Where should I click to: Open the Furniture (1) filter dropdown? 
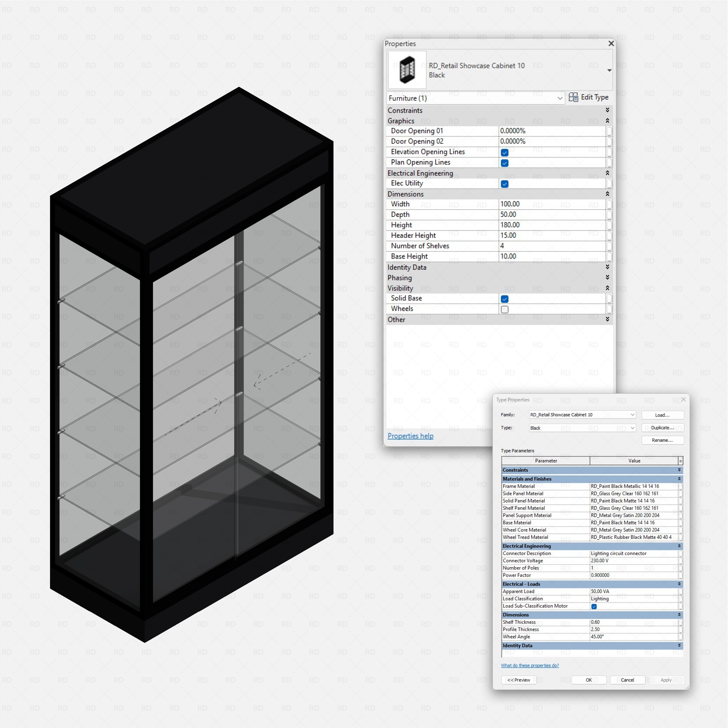(475, 98)
